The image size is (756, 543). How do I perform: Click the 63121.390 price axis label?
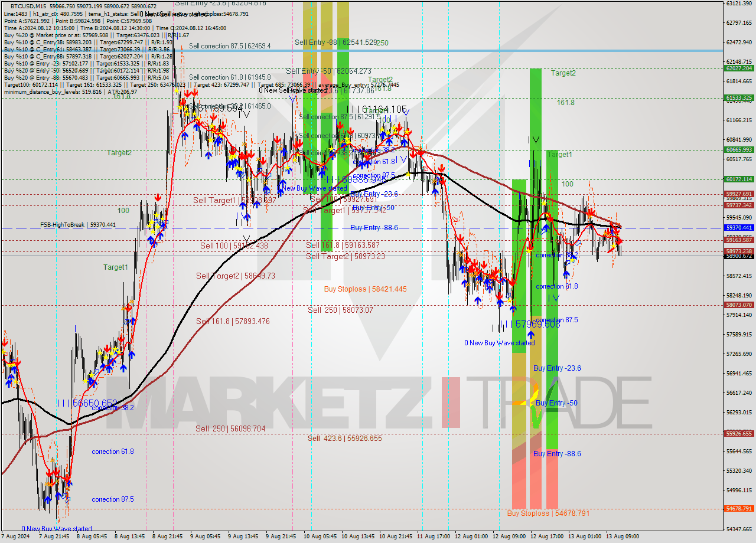(739, 4)
